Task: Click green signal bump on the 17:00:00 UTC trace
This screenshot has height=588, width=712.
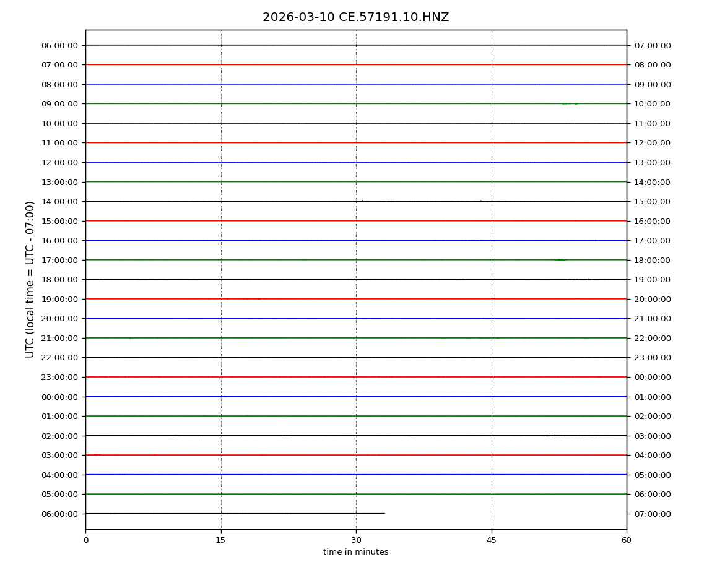Action: tap(560, 259)
